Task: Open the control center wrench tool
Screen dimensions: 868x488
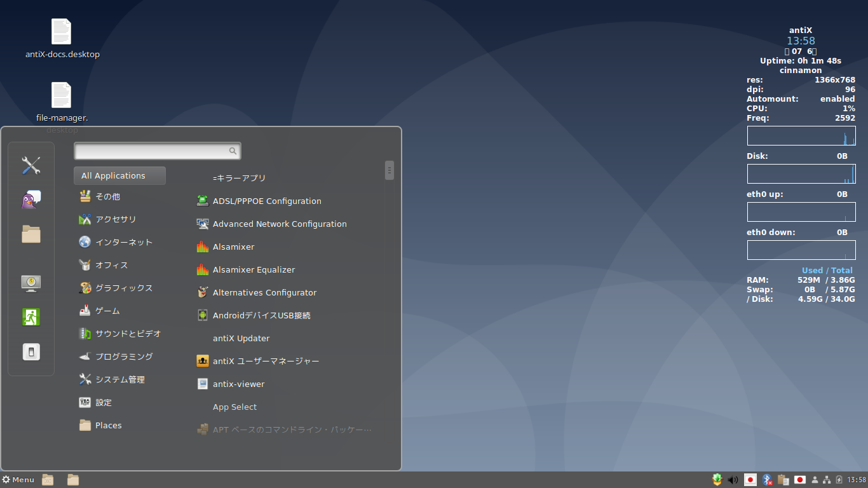Action: pos(31,165)
